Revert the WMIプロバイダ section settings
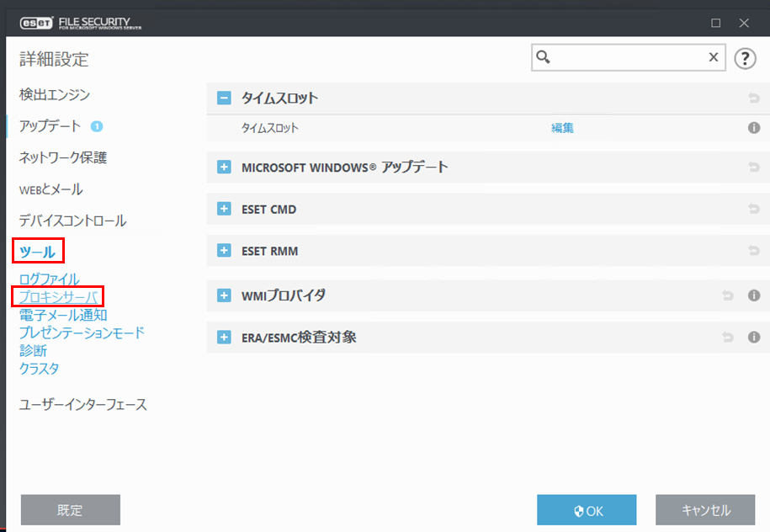The width and height of the screenshot is (770, 532). coord(728,295)
